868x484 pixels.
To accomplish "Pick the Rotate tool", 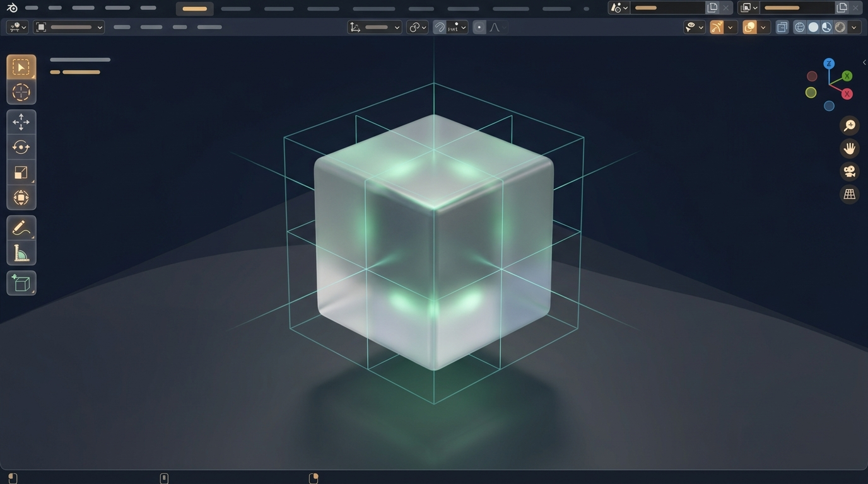I will 21,147.
